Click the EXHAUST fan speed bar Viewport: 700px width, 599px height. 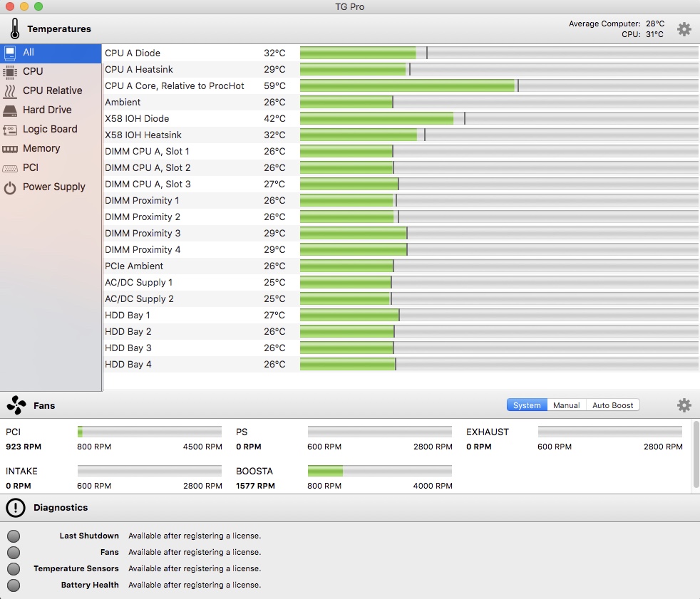coord(610,432)
